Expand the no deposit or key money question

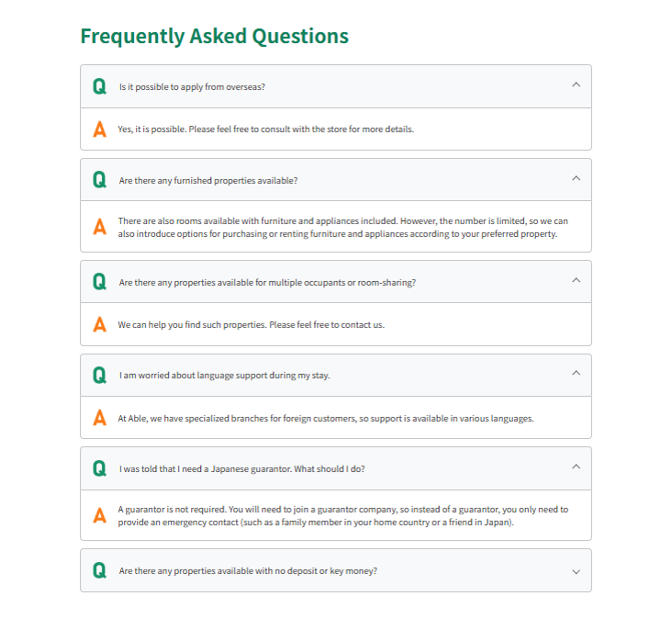576,571
